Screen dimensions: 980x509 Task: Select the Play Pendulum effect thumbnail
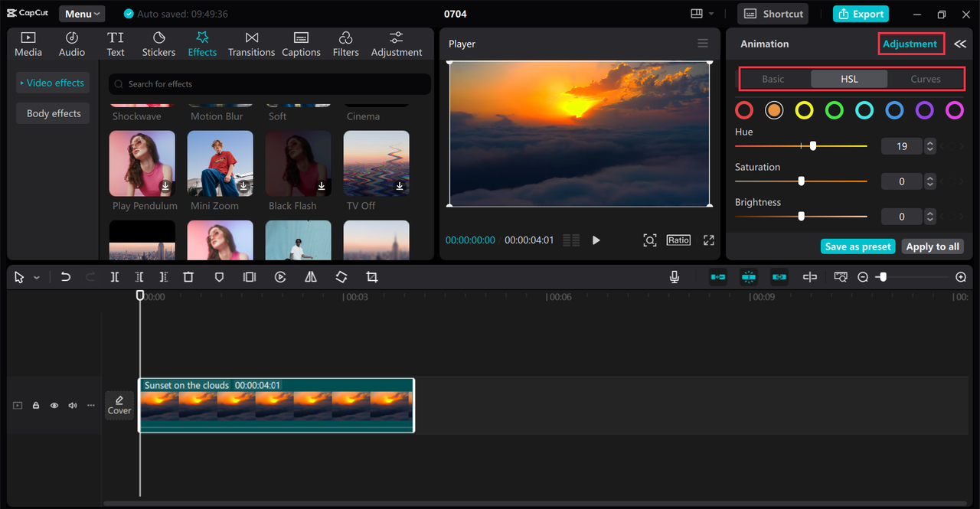point(142,163)
